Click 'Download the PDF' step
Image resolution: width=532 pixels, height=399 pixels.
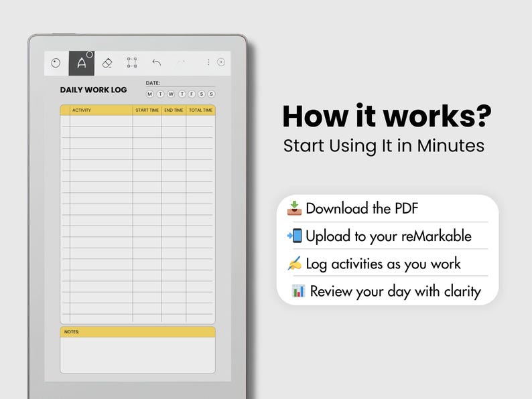pos(362,208)
